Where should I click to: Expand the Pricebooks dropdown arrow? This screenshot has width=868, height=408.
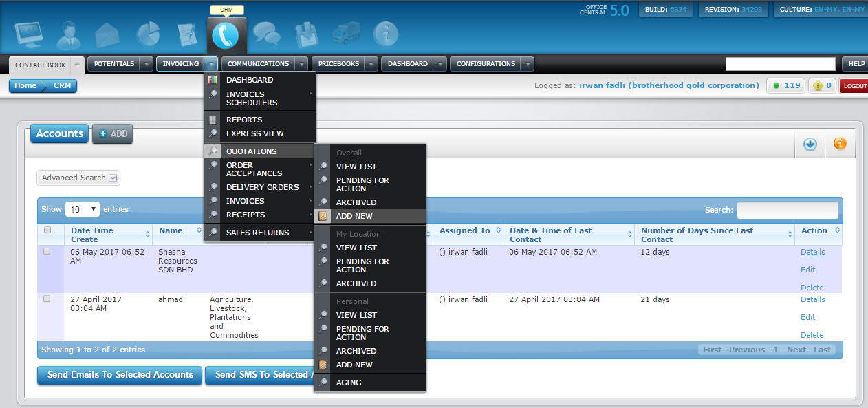[x=371, y=64]
